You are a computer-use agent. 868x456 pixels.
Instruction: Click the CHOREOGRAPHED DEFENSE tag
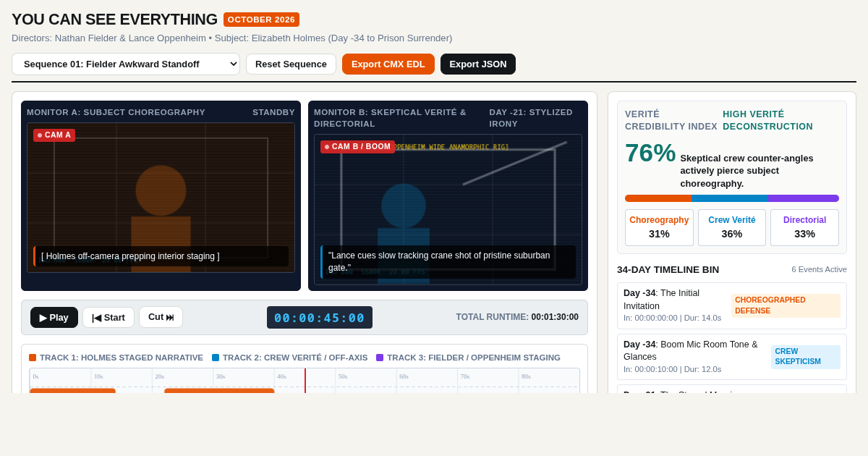coord(786,305)
